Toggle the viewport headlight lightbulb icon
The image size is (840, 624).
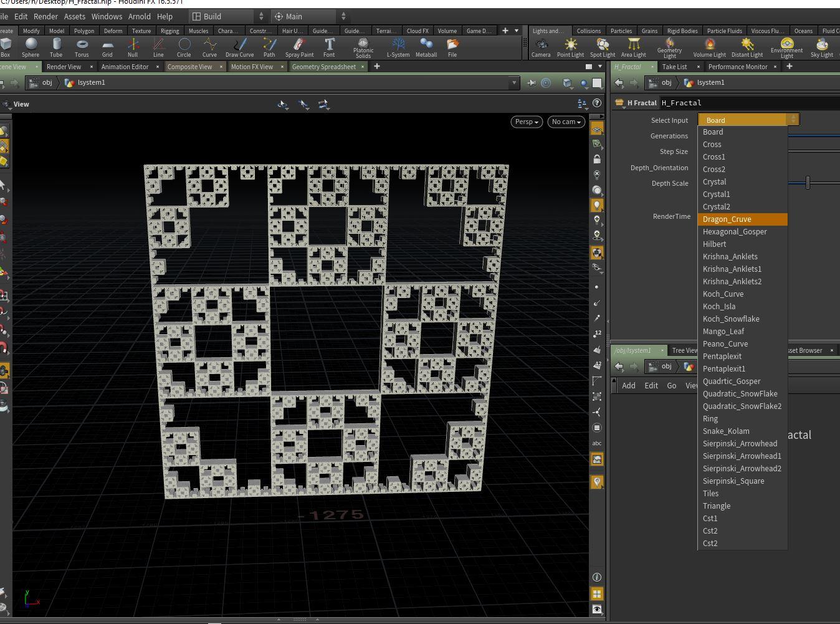597,205
